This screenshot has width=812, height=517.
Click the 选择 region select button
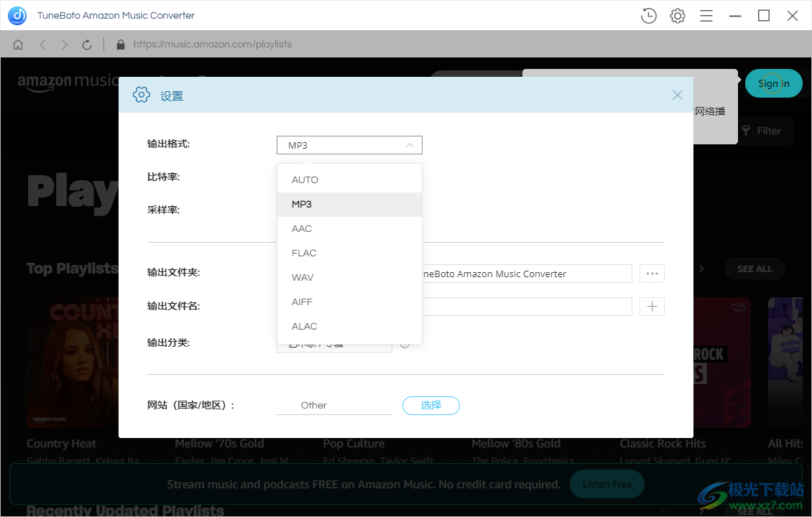[x=431, y=405]
